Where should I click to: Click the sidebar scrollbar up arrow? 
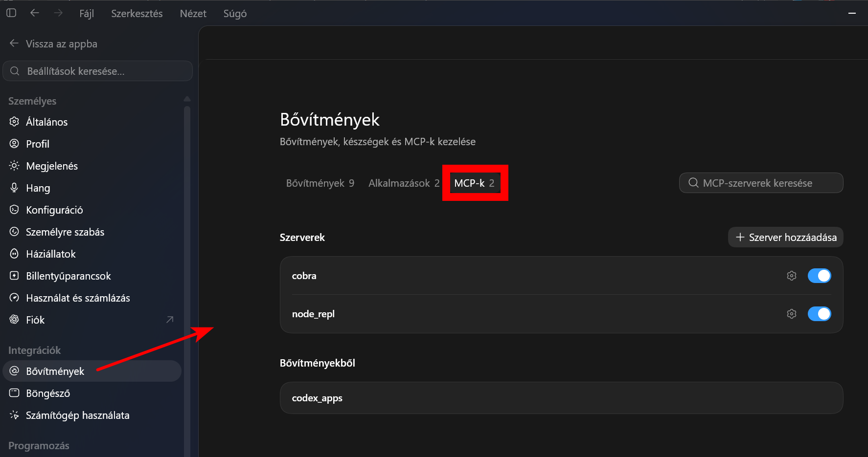187,99
